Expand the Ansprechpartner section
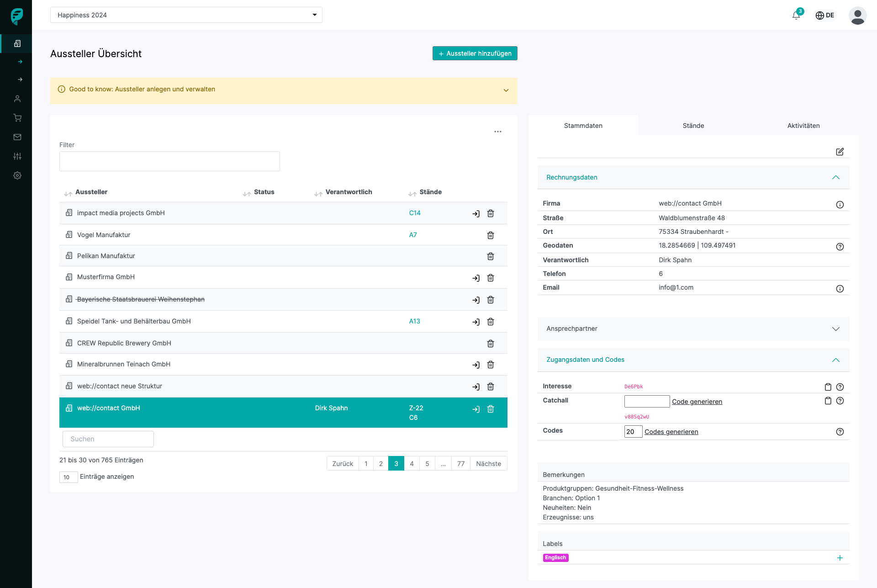The image size is (877, 588). tap(835, 329)
